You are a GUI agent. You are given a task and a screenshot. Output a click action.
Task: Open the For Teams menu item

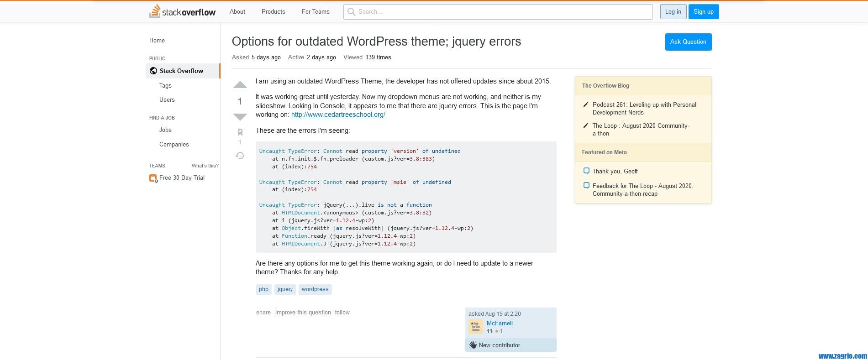click(316, 11)
